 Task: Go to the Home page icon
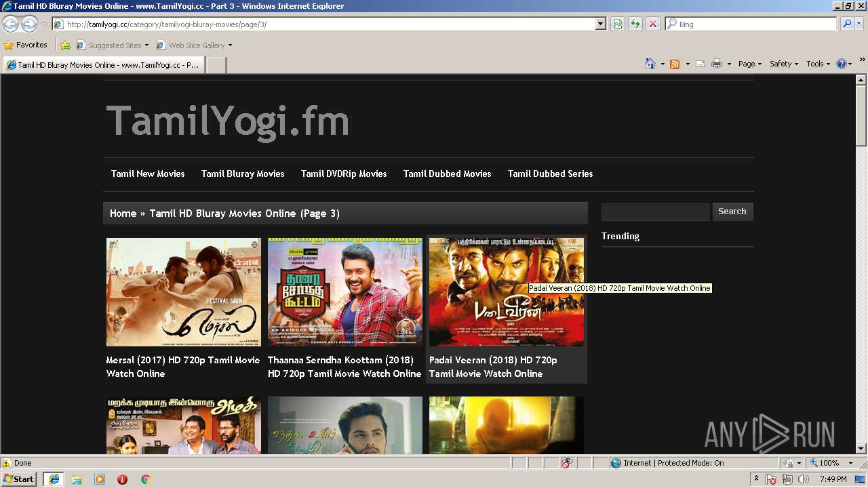tap(650, 64)
